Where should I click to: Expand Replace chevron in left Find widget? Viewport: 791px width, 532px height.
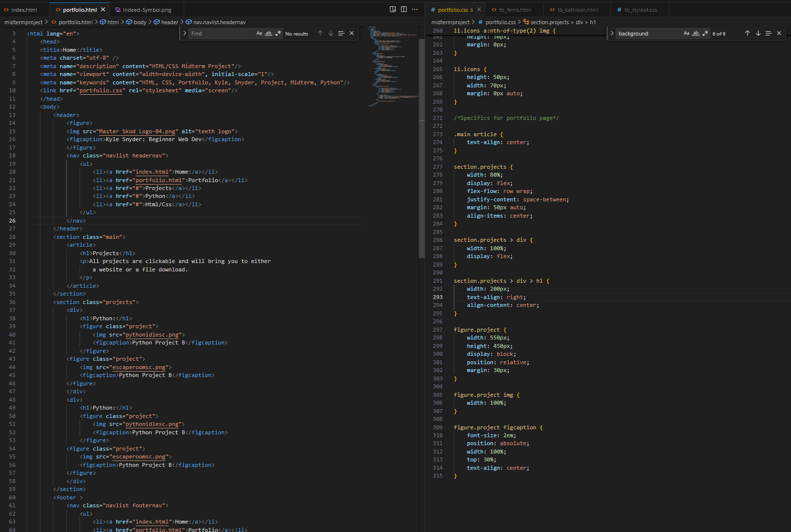coord(185,34)
